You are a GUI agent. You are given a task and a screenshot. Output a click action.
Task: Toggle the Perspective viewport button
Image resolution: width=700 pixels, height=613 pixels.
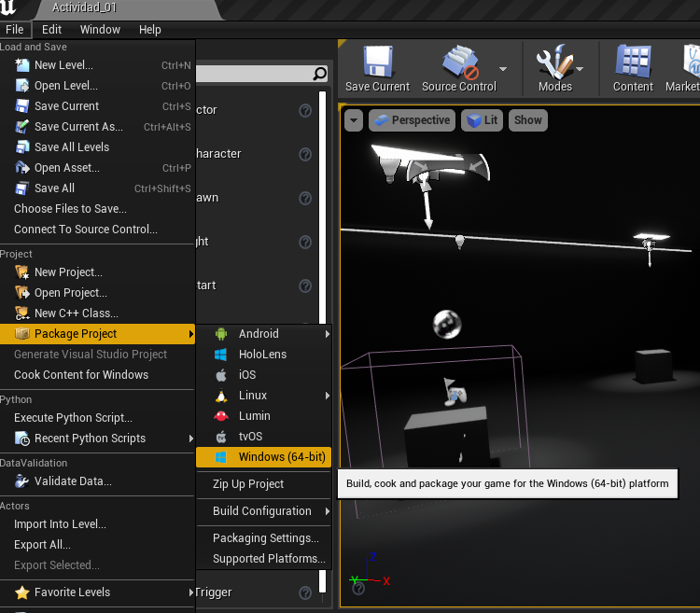411,120
